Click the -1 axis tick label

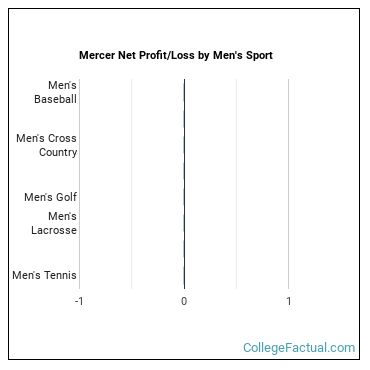(79, 301)
